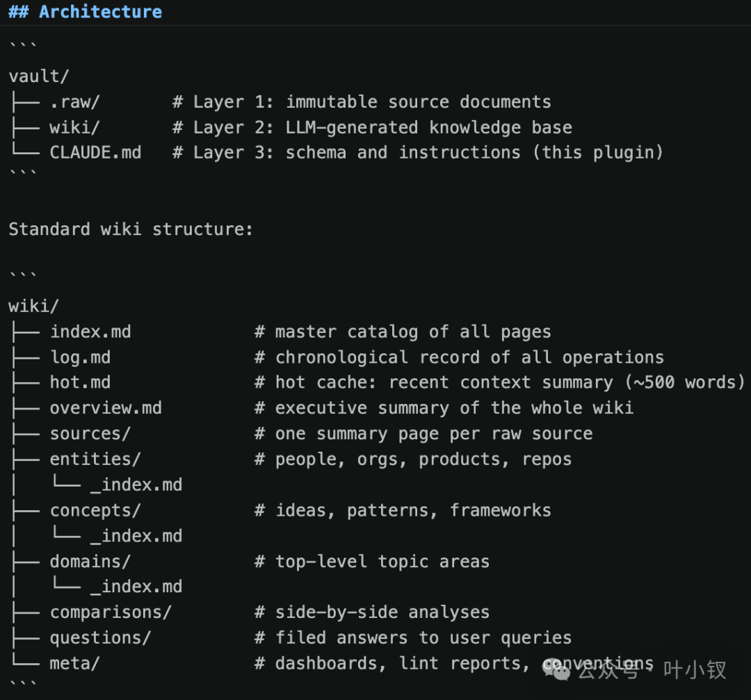Click the "concepts/" folder entry

(x=95, y=510)
